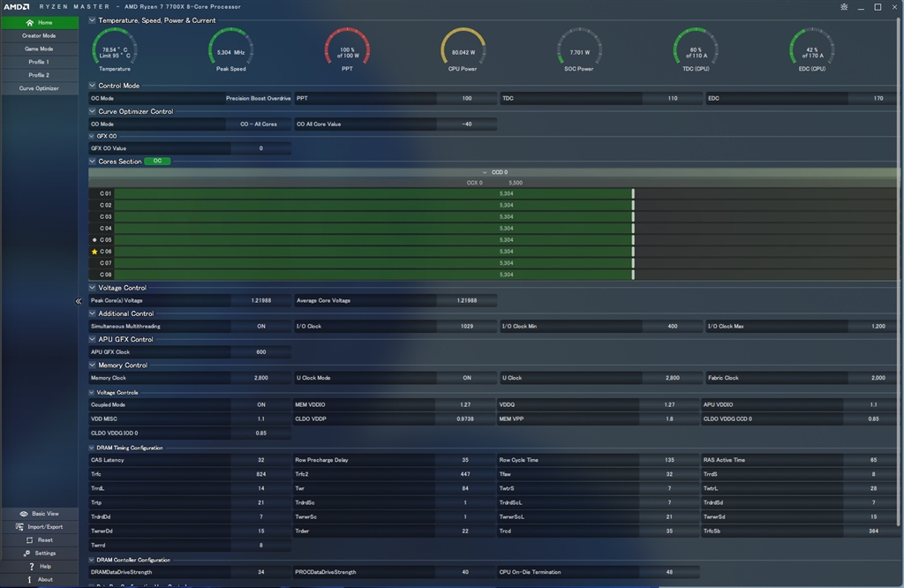Collapse Cores Section

point(92,162)
